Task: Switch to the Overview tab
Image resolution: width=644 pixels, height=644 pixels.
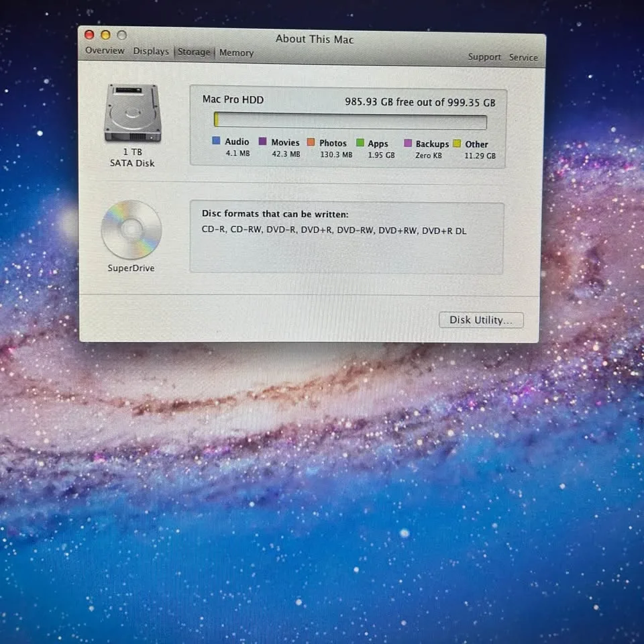Action: [105, 50]
